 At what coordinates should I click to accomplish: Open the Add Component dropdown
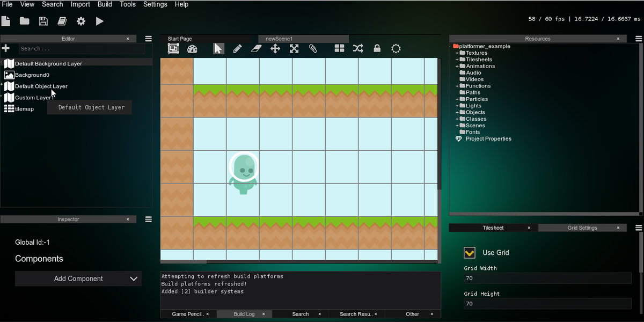(x=78, y=279)
